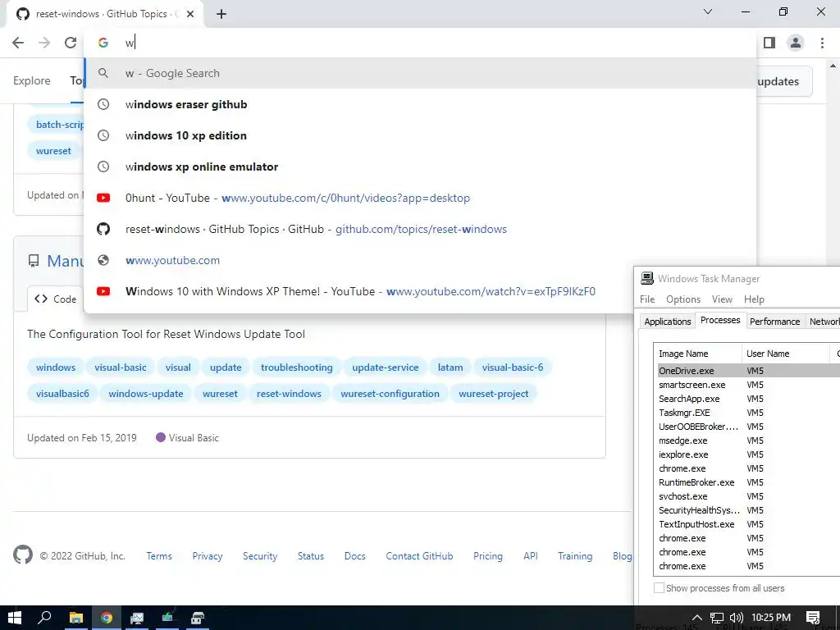This screenshot has width=840, height=630.
Task: Open the Windows Start button
Action: click(15, 618)
